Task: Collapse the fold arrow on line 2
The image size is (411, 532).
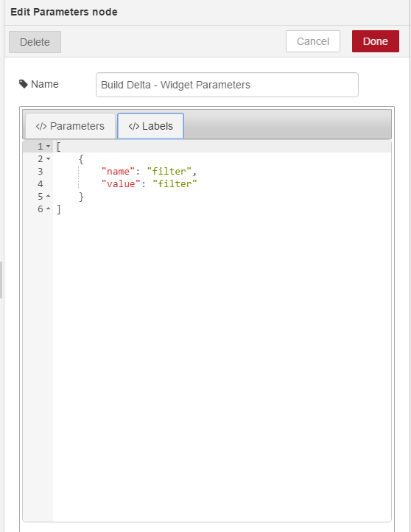Action: point(48,158)
